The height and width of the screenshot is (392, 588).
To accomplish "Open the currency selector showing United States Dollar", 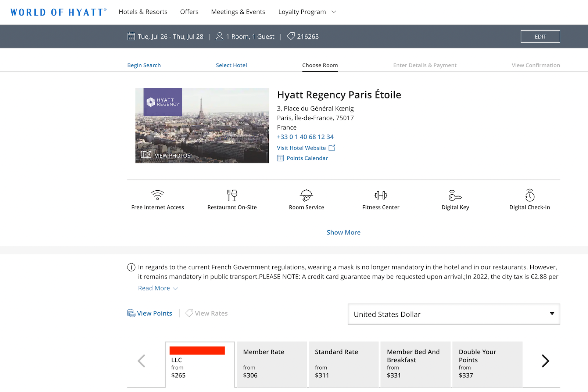I will point(453,314).
